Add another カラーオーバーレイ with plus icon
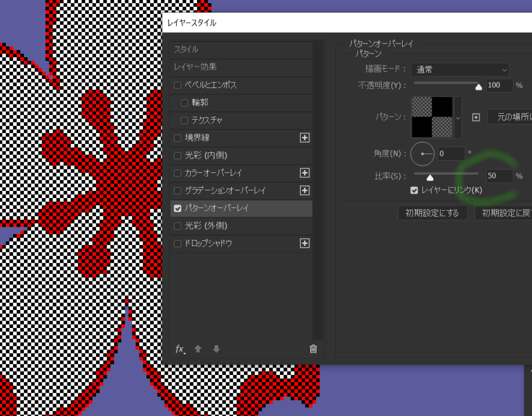Image resolution: width=532 pixels, height=416 pixels. point(305,173)
